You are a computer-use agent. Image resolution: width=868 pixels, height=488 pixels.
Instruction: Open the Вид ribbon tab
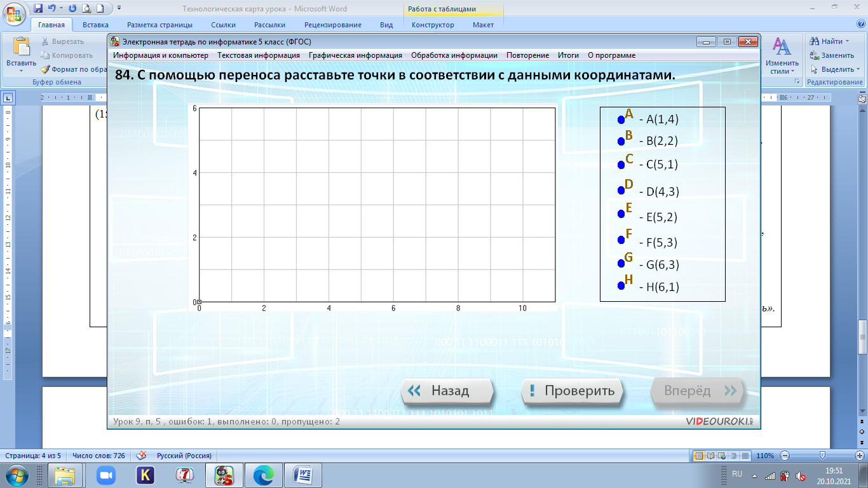(386, 25)
